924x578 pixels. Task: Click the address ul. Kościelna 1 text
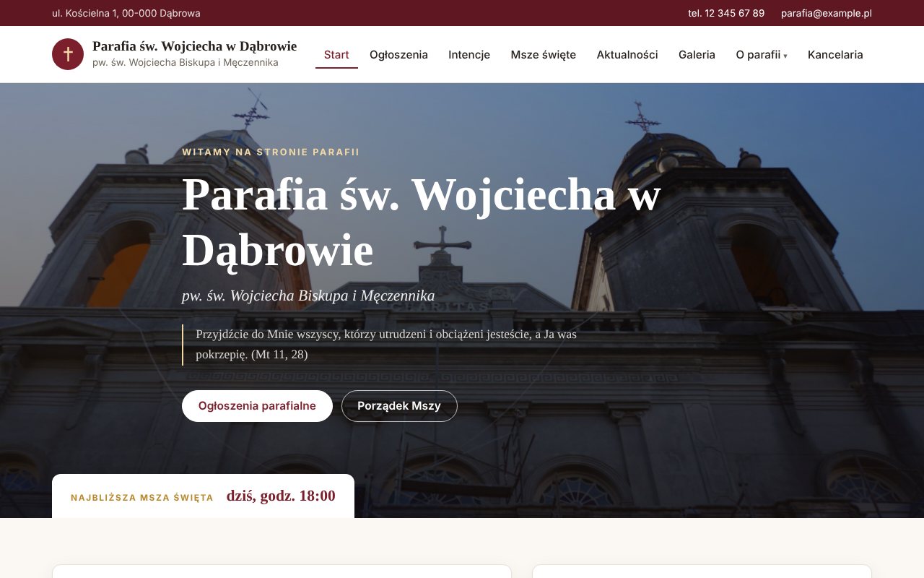point(126,13)
